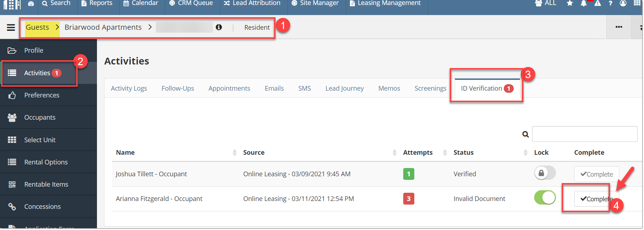The width and height of the screenshot is (644, 230).
Task: Switch to Appointments tab
Action: click(229, 88)
